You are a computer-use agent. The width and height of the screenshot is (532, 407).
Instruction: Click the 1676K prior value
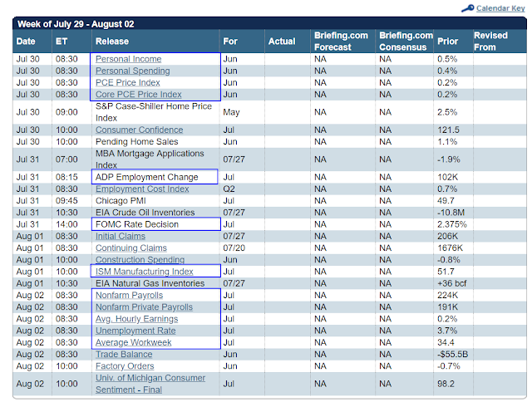coord(450,248)
